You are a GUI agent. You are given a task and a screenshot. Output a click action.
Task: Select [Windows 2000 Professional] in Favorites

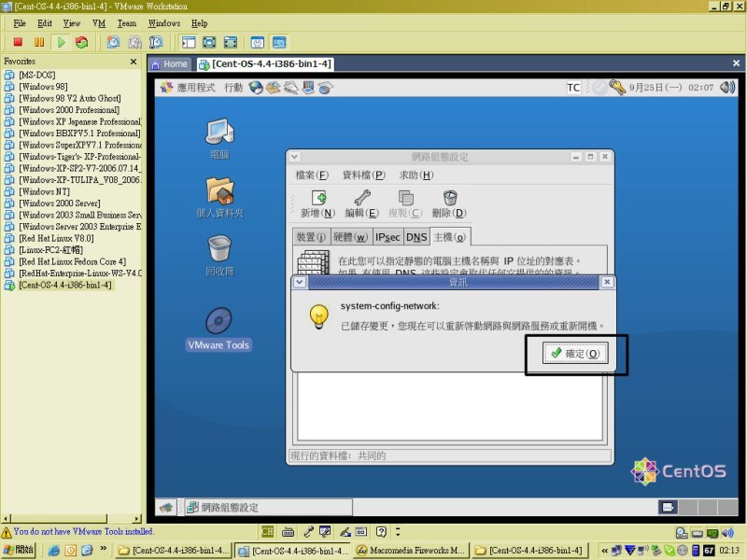click(69, 110)
